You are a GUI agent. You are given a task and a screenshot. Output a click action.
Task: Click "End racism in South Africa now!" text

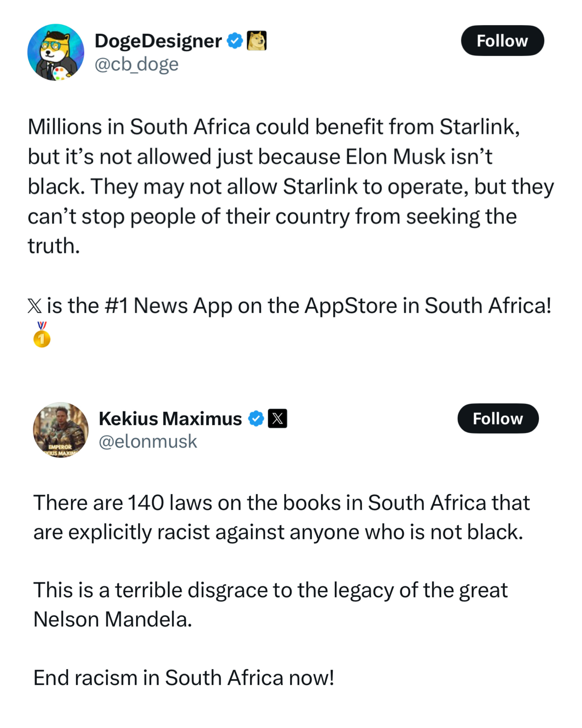point(184,678)
